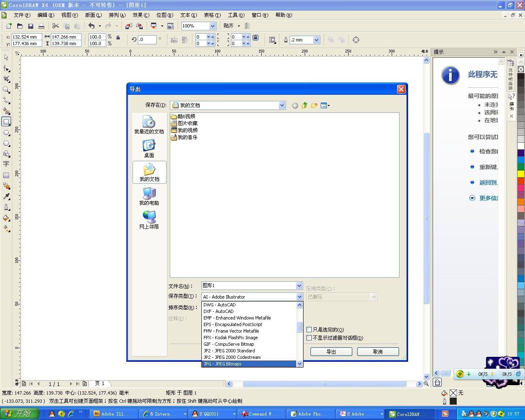Open the 排列 menu
This screenshot has height=420, width=525.
(x=117, y=15)
